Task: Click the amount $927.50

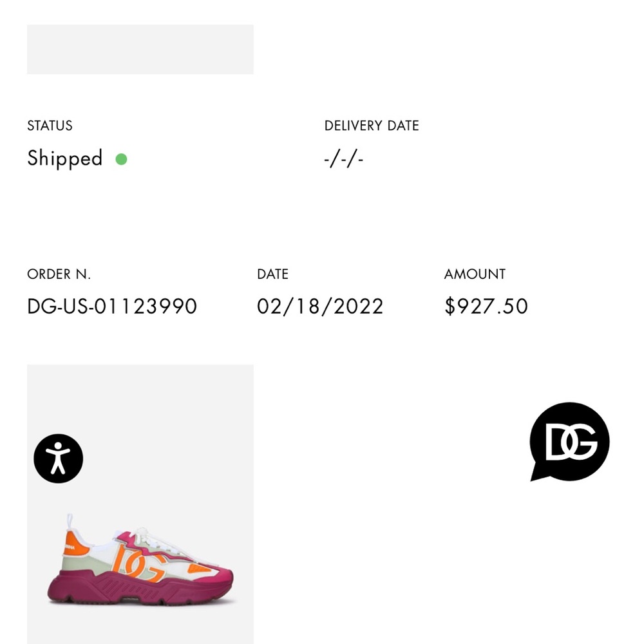Action: [486, 307]
